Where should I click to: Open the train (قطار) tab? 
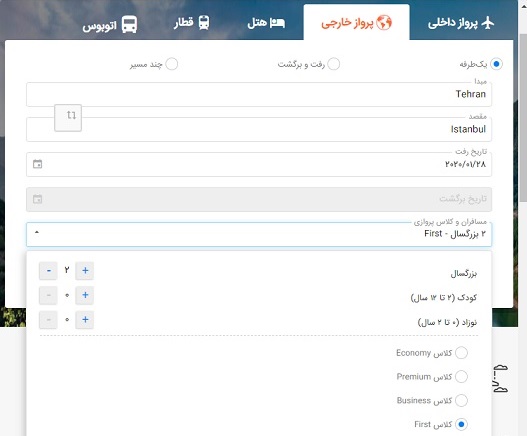[192, 23]
